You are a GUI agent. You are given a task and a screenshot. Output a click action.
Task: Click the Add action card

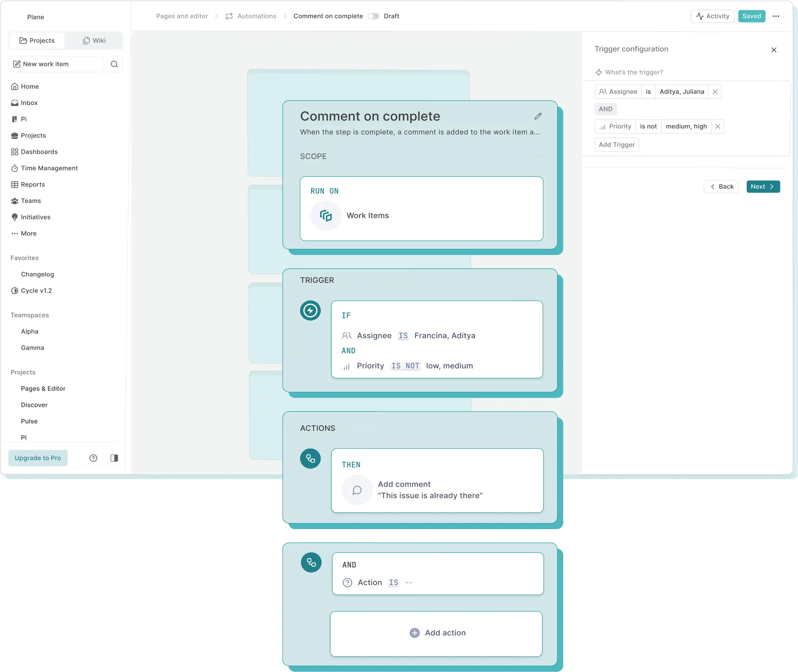(x=437, y=633)
